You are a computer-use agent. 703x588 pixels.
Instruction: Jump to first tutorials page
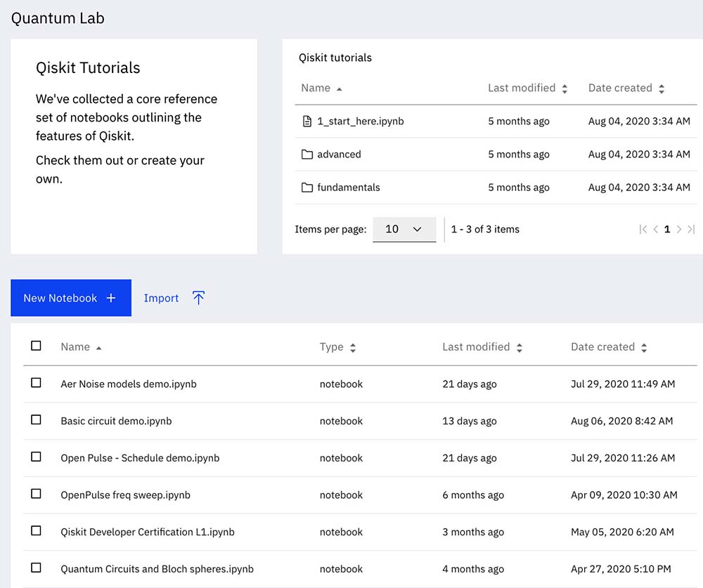[643, 229]
